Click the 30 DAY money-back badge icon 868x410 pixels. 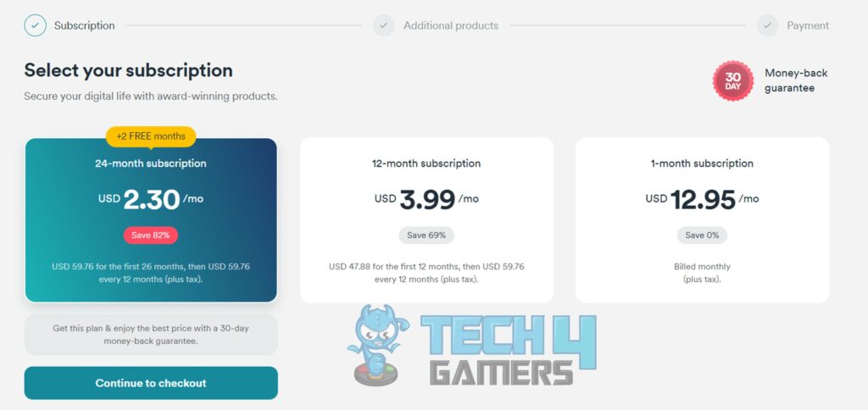coord(733,80)
